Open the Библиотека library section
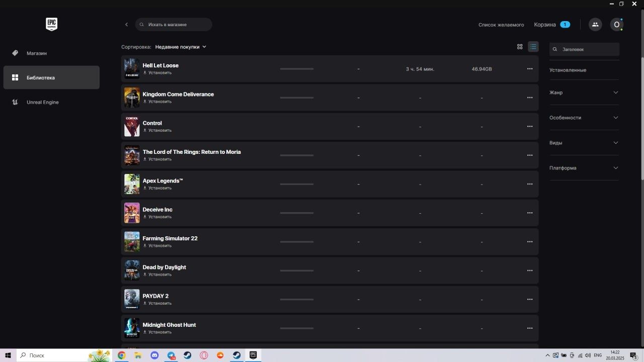Image resolution: width=644 pixels, height=362 pixels. [51, 77]
